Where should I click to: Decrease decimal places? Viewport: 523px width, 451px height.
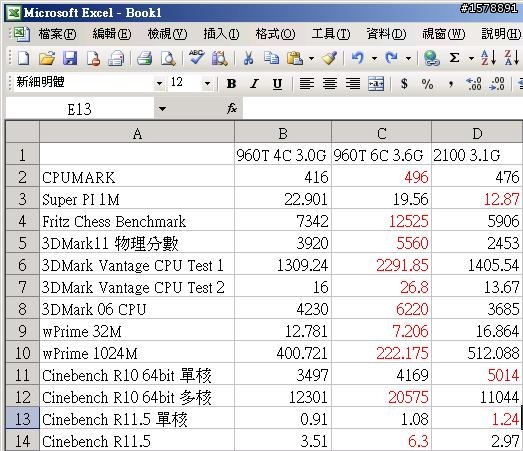pos(497,83)
